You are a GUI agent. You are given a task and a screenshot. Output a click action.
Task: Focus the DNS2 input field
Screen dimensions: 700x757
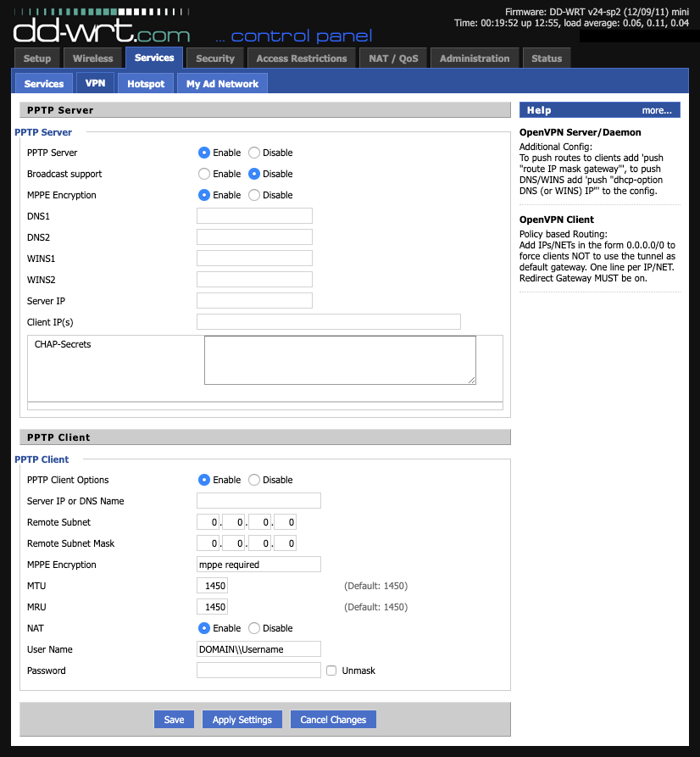point(254,237)
